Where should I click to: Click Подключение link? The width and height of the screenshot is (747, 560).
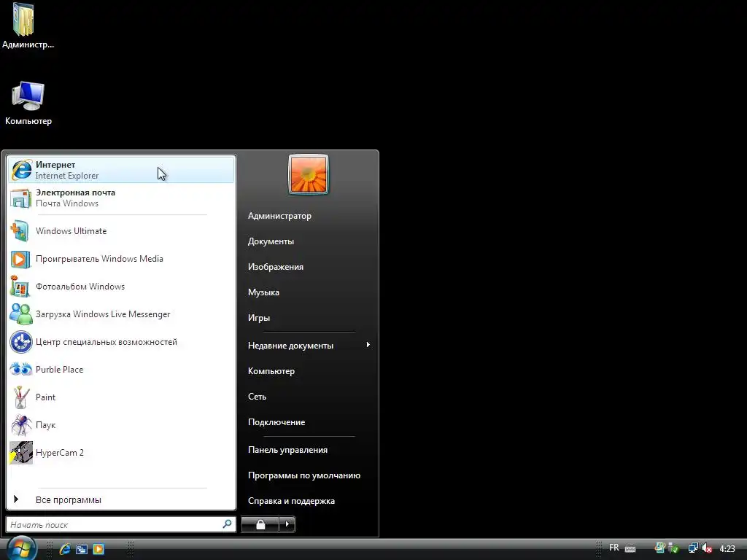(276, 422)
